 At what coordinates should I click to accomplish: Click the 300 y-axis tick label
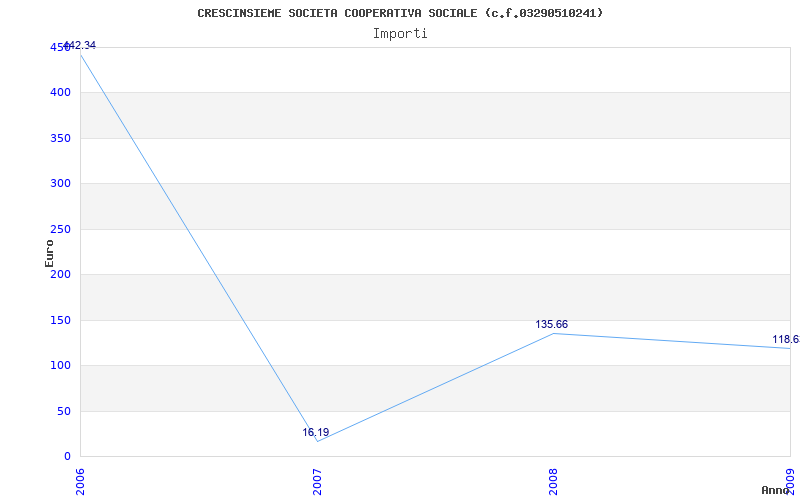[60, 184]
